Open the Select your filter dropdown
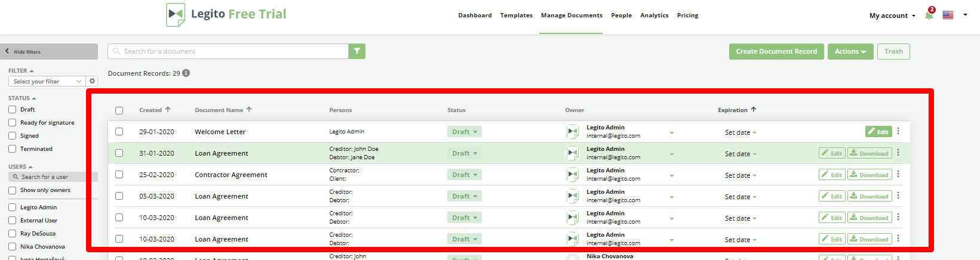 click(x=47, y=81)
